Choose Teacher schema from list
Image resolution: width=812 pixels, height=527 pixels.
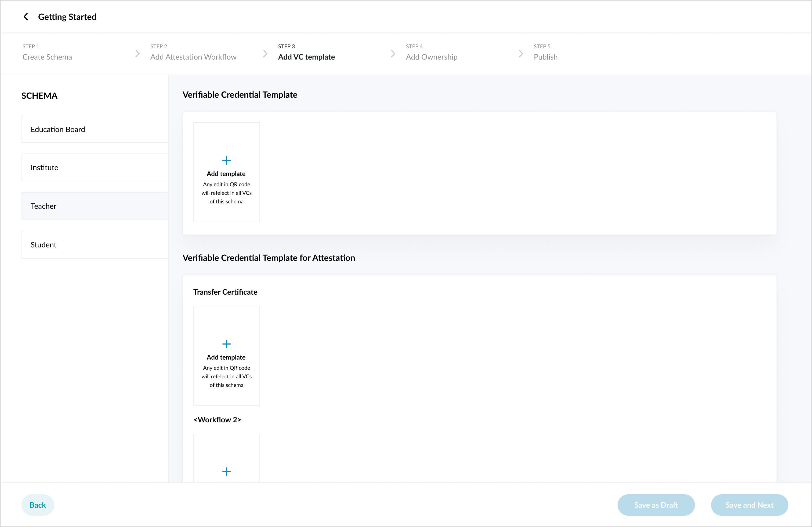95,206
